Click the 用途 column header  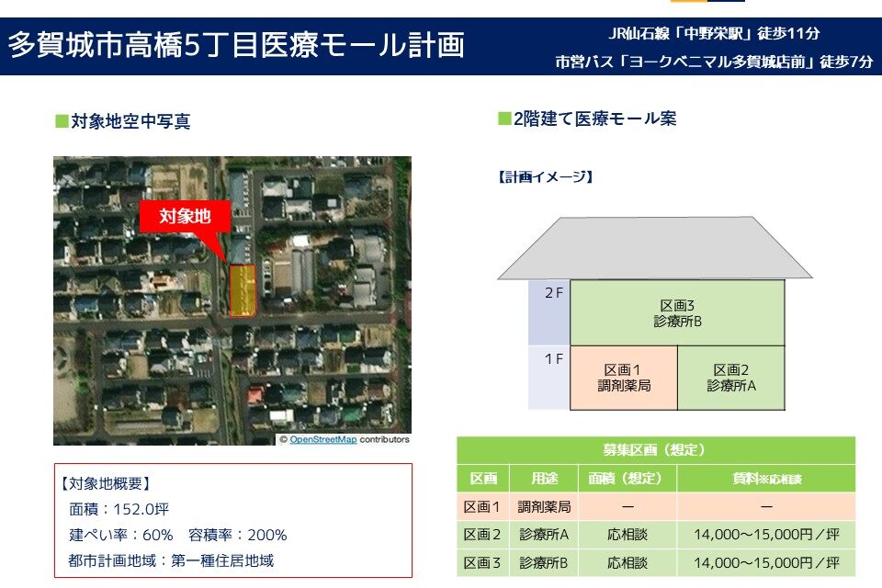(x=544, y=479)
